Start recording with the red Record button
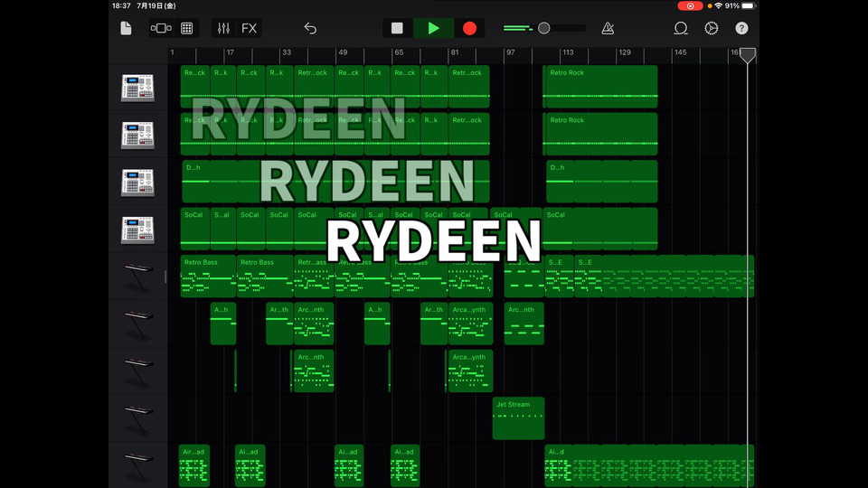Screen dimensions: 868x488 469,28
